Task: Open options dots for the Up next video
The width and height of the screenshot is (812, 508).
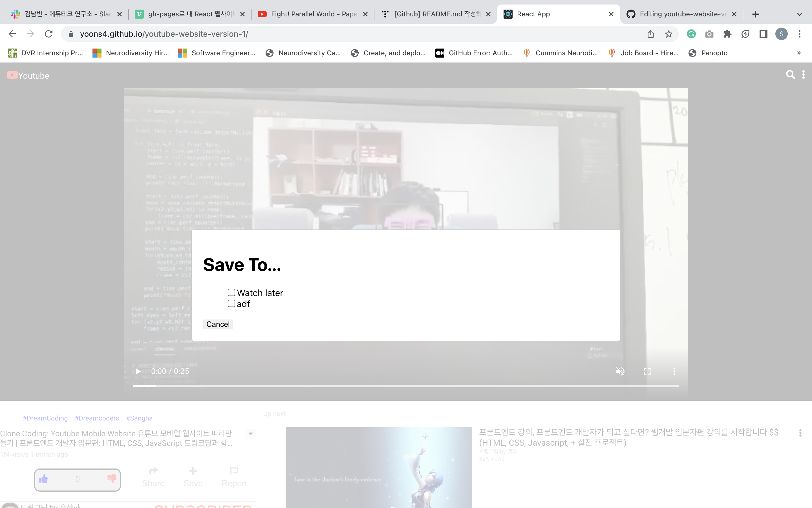Action: 800,433
